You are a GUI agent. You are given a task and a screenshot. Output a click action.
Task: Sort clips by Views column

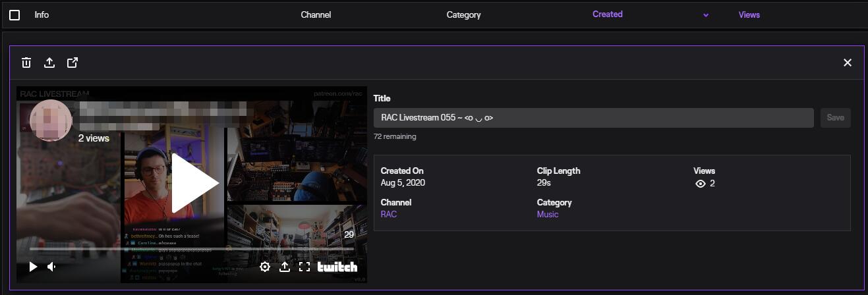(749, 14)
